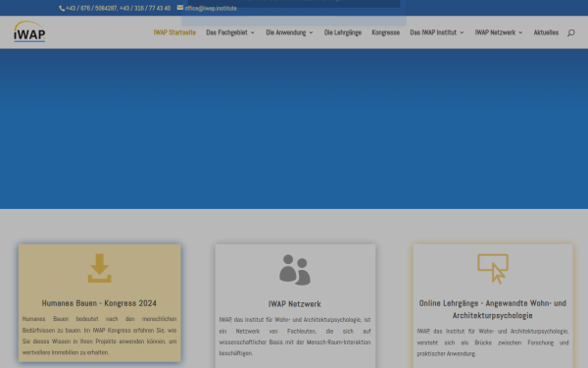Open IWAP Netzwerk card heading
The width and height of the screenshot is (588, 368).
click(x=295, y=304)
